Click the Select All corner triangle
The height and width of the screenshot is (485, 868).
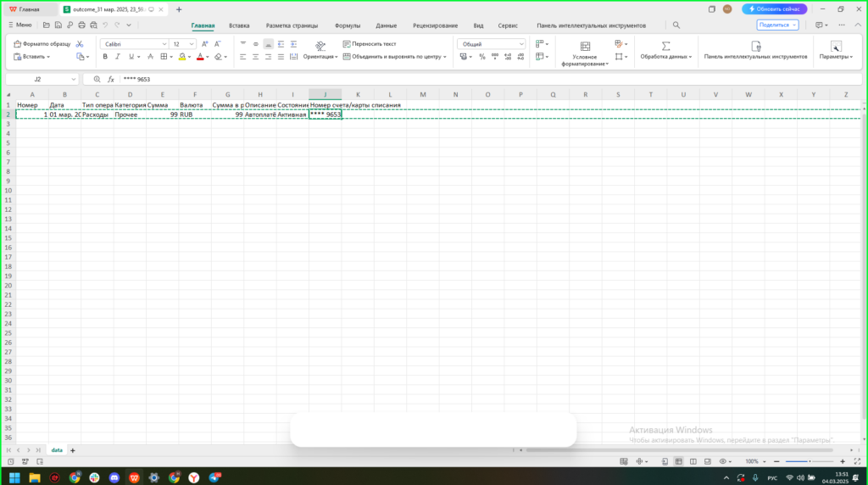8,95
